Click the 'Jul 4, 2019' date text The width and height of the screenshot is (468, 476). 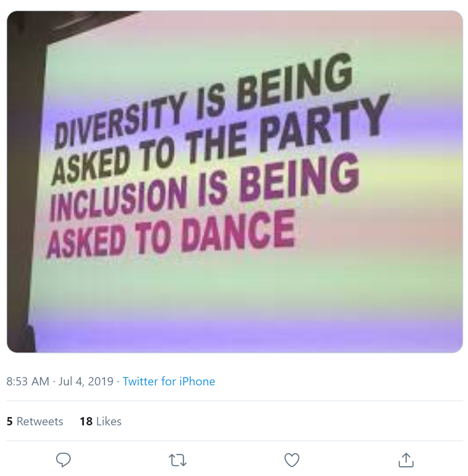pos(86,381)
